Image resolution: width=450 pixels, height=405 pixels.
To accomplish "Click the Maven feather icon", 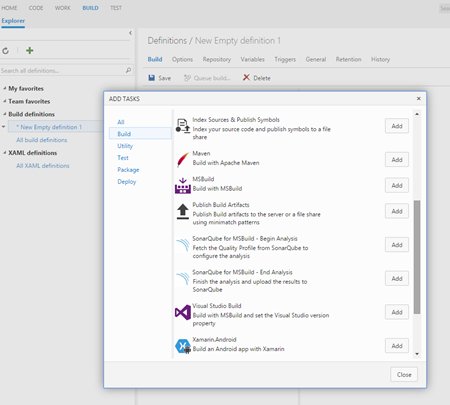I will coord(183,159).
